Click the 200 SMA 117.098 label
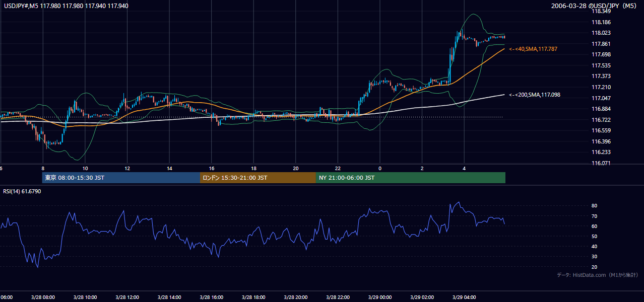The image size is (644, 302). pyautogui.click(x=535, y=95)
